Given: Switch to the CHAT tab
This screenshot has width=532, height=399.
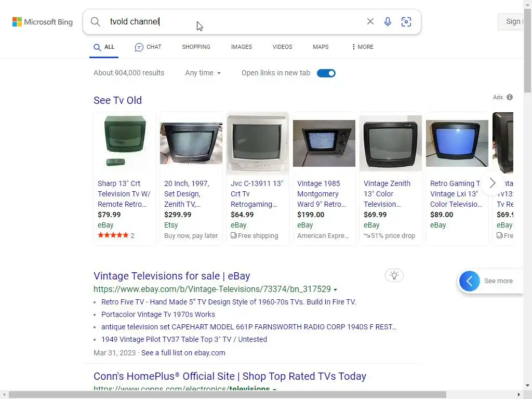Looking at the screenshot, I should pos(148,47).
